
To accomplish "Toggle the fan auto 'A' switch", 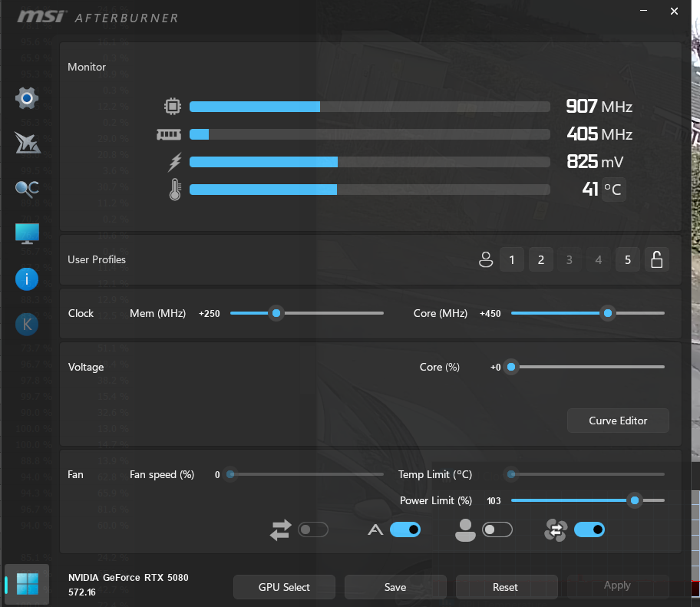I will click(x=404, y=529).
